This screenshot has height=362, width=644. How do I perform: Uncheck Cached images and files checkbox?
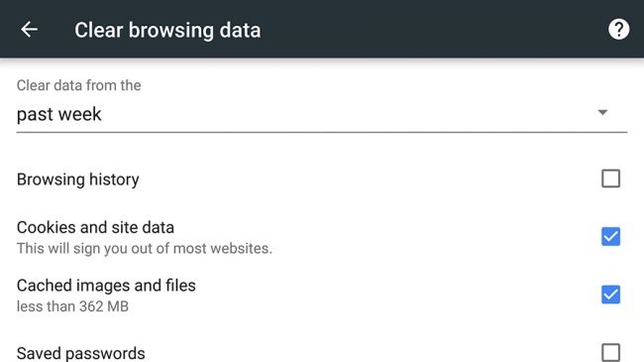610,295
